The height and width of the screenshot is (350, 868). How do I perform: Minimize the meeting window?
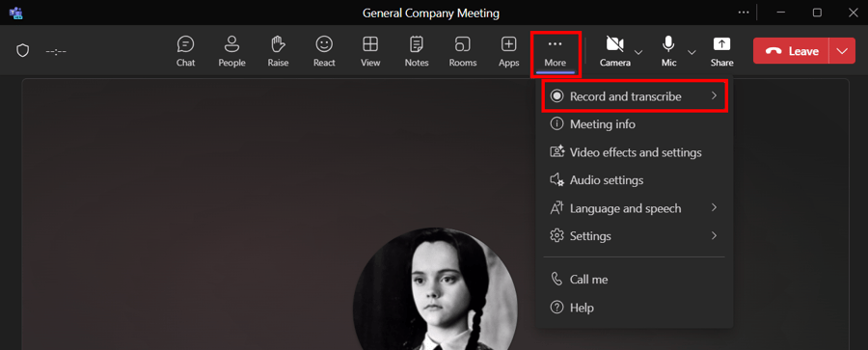(781, 13)
